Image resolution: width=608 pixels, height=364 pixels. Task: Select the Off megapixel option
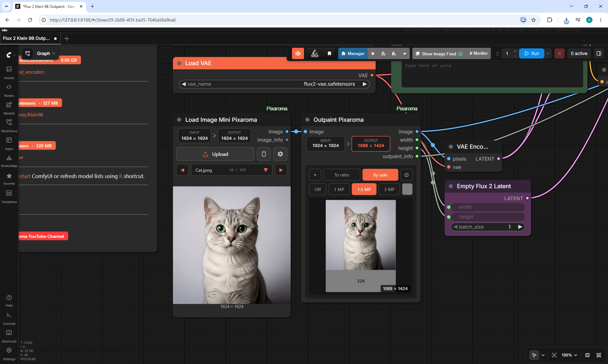click(318, 189)
